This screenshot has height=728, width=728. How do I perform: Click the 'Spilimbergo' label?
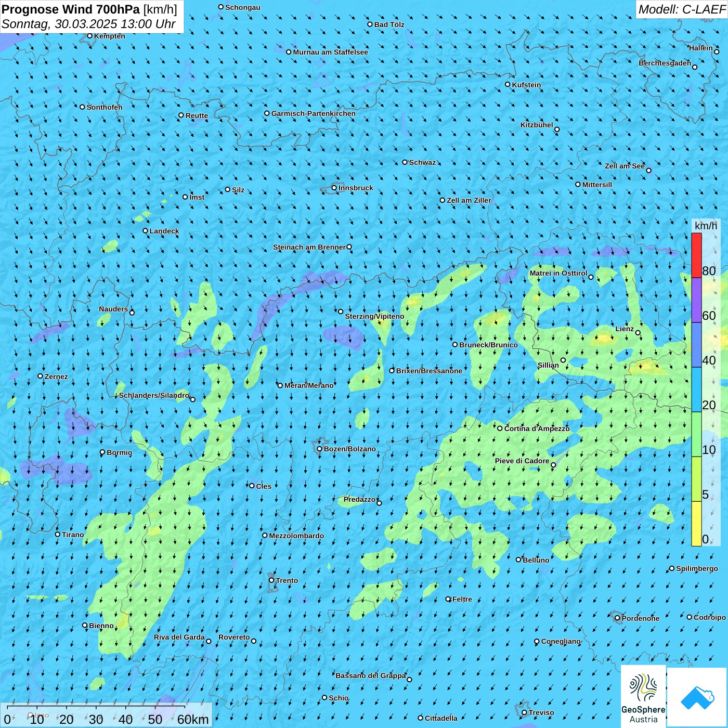coord(697,568)
